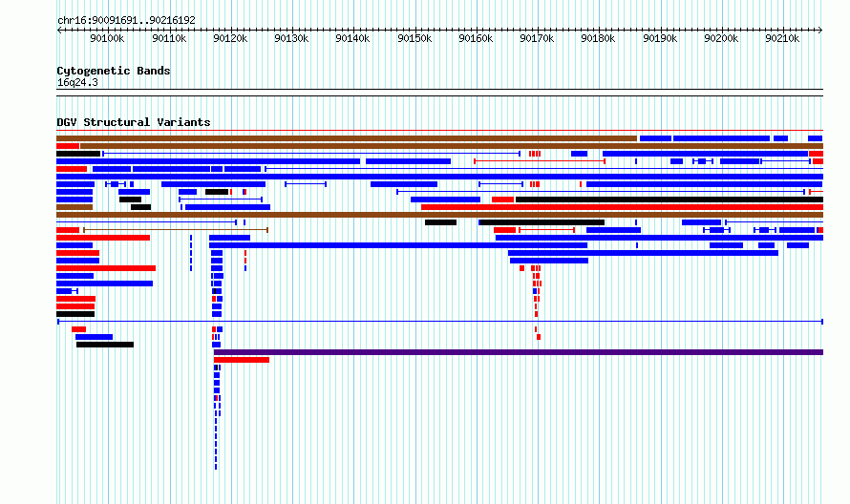Image resolution: width=850 pixels, height=504 pixels.
Task: Click the left arrowhead of the ruler
Action: (x=59, y=30)
